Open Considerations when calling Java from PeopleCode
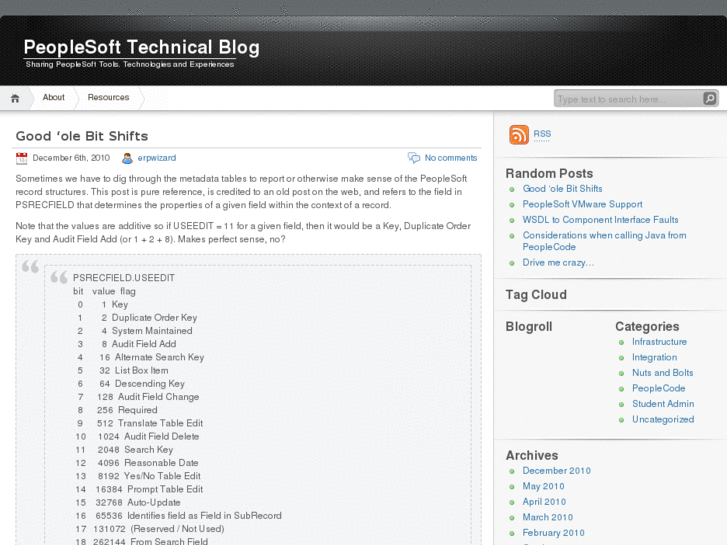This screenshot has height=545, width=727. (604, 241)
